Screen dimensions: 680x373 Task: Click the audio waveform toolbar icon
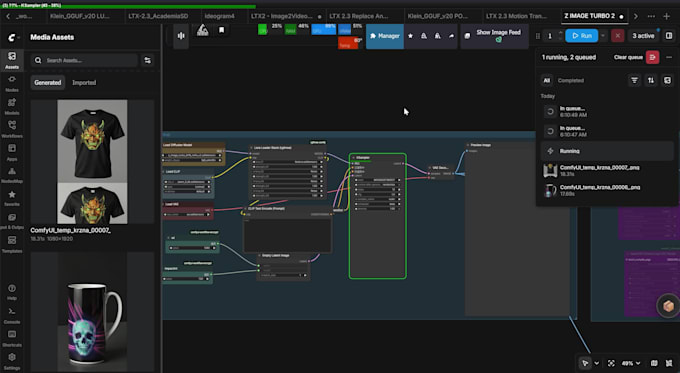[x=181, y=36]
